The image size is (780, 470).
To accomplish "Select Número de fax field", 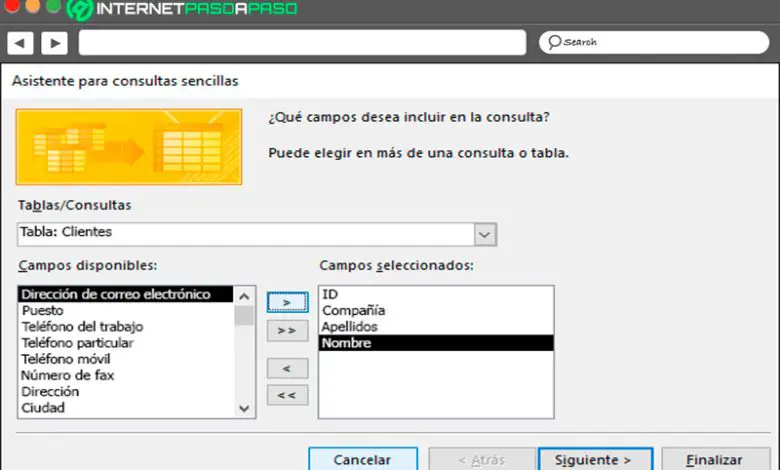I will click(125, 376).
